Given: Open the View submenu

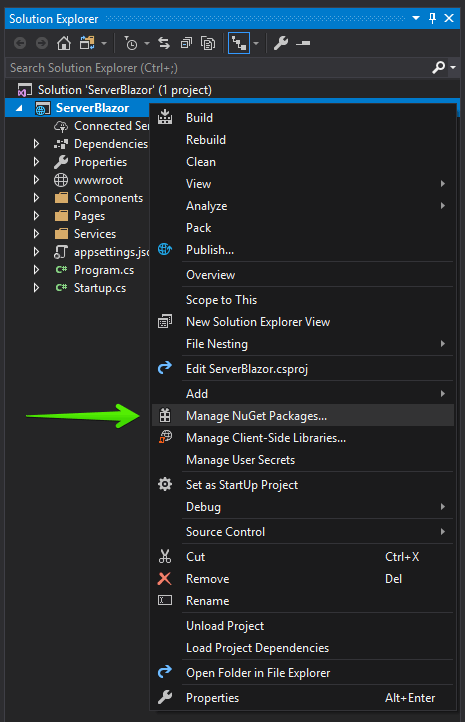Looking at the screenshot, I should (304, 184).
